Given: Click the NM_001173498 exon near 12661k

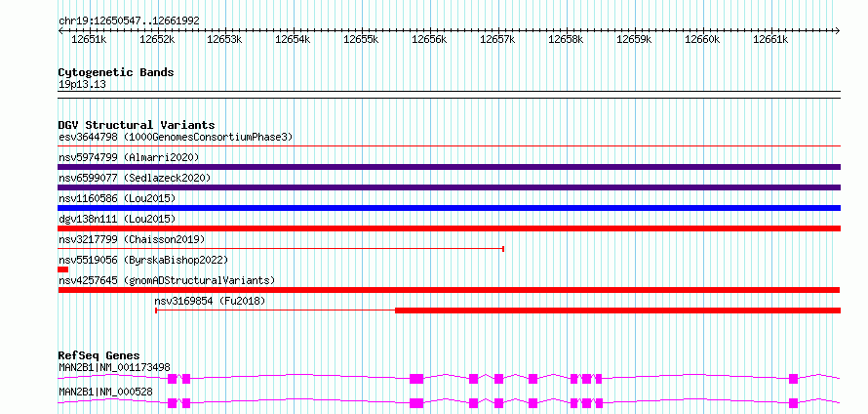Looking at the screenshot, I should click(x=793, y=379).
